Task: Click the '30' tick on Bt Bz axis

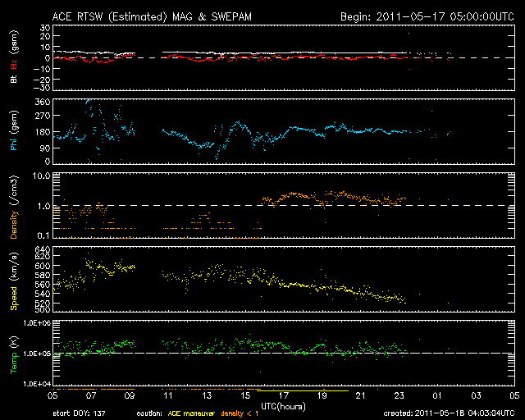Action: point(45,28)
